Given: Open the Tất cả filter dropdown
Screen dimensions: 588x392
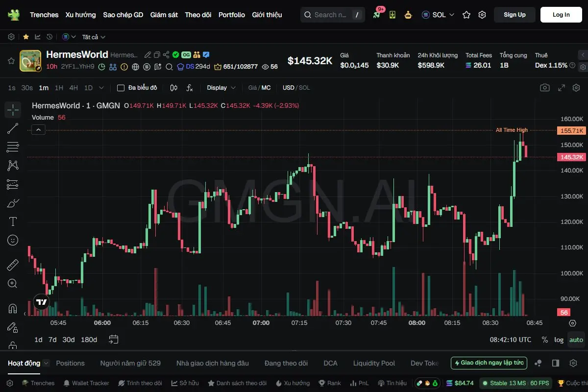Looking at the screenshot, I should pyautogui.click(x=94, y=37).
